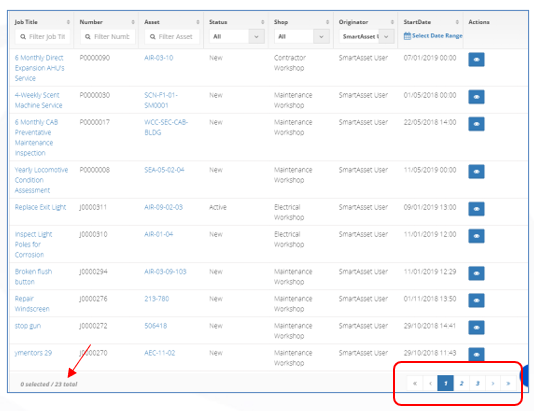Image resolution: width=534 pixels, height=411 pixels.
Task: Click the 0 selected / 23 total text
Action: [x=49, y=384]
